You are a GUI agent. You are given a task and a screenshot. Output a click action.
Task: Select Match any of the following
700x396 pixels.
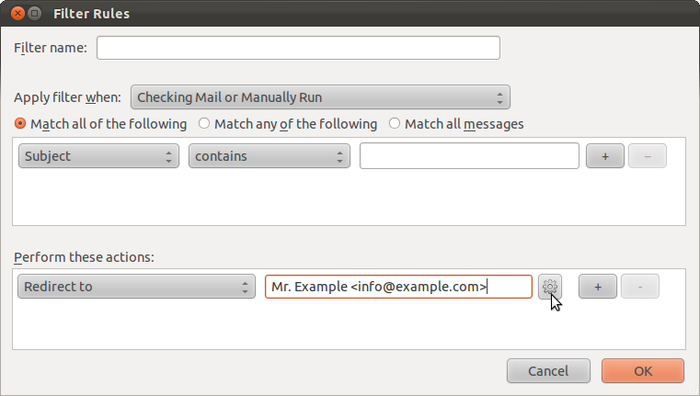click(x=288, y=124)
